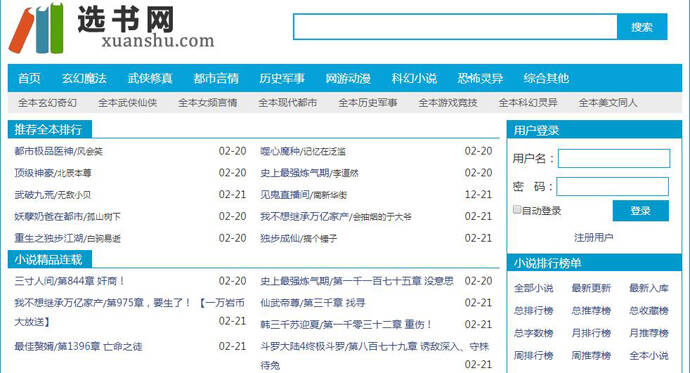Viewport: 690px width, 373px height.
Task: Click the 密码 password input field
Action: [x=613, y=186]
